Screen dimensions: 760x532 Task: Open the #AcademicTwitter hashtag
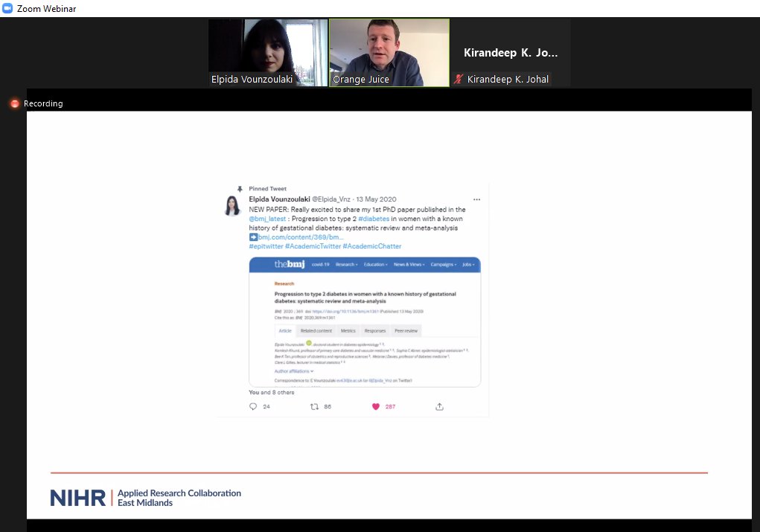tap(313, 246)
